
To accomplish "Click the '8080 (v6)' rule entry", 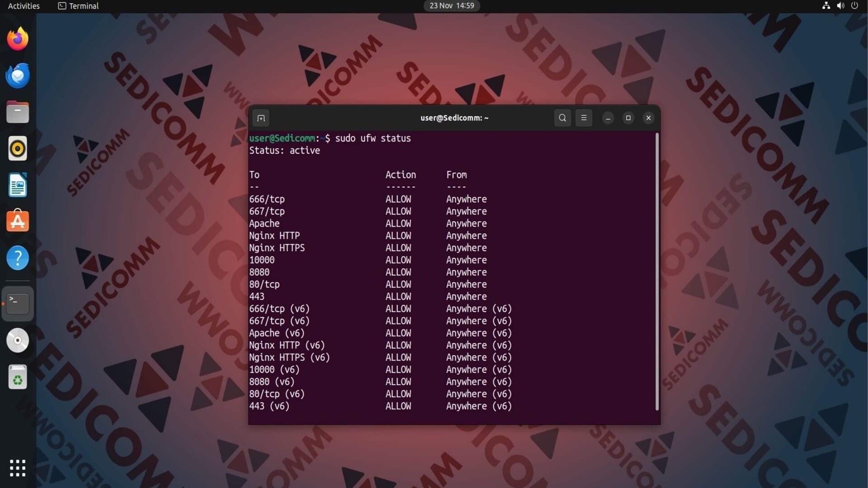I will pyautogui.click(x=272, y=382).
